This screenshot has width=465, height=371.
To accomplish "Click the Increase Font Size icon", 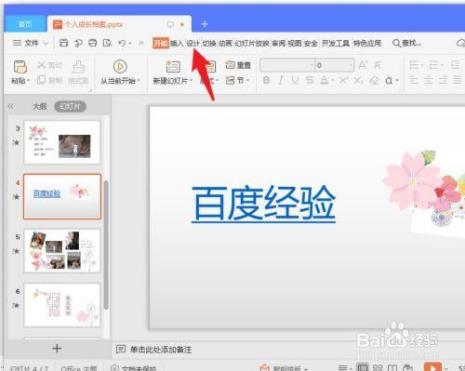I will coord(363,65).
